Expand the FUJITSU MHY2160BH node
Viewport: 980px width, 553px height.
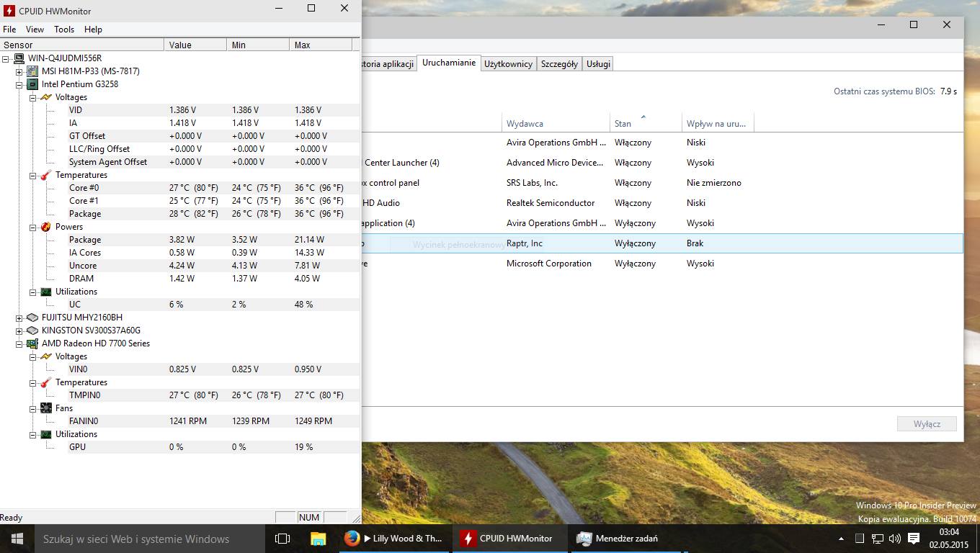coord(19,318)
